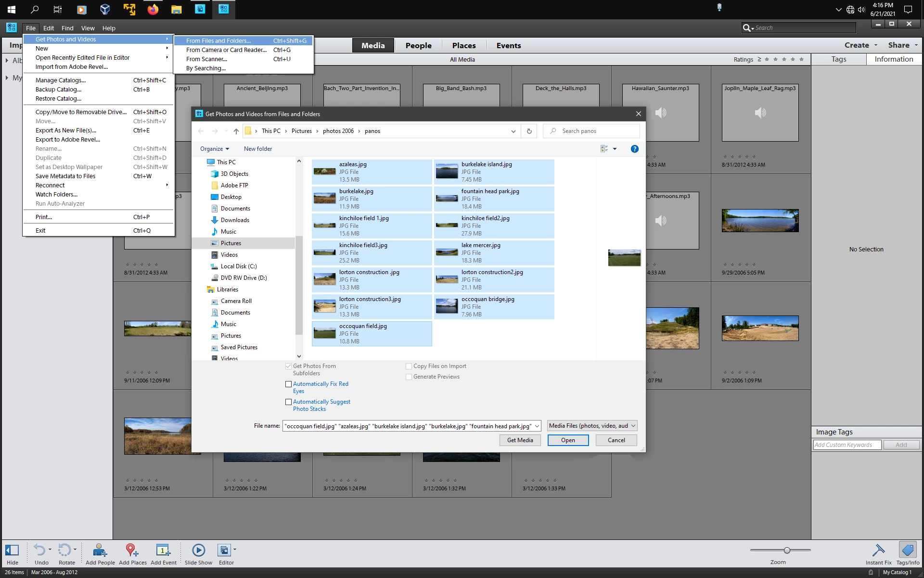
Task: Click the Search panos field
Action: click(x=591, y=131)
